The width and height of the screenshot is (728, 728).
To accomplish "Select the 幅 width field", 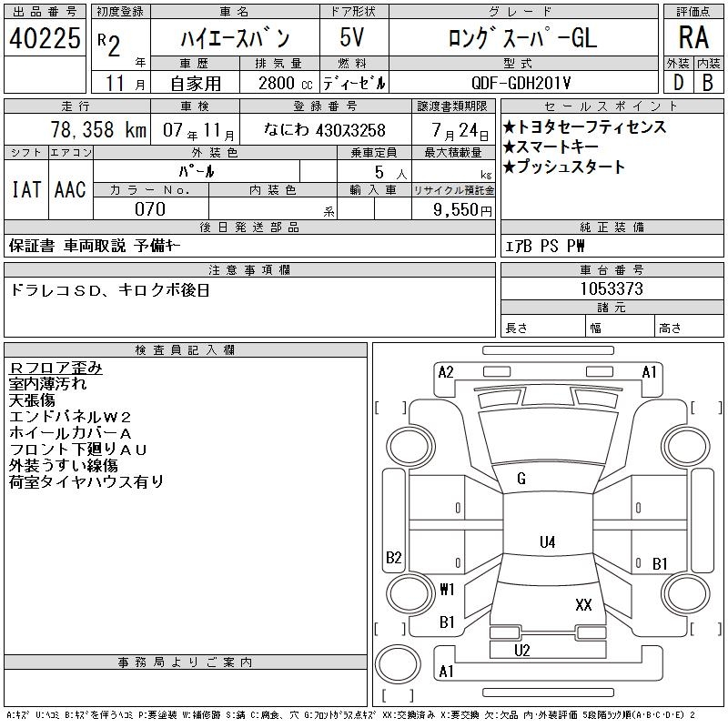I will pos(620,328).
